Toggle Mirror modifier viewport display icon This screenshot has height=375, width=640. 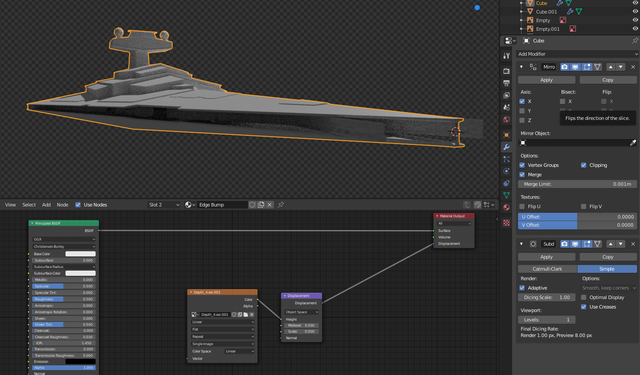tap(575, 67)
